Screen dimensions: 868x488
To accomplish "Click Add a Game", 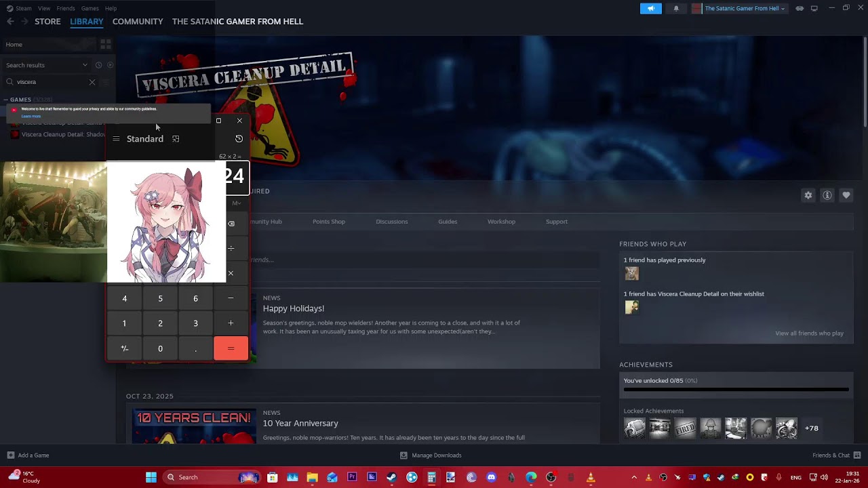I will click(x=28, y=455).
